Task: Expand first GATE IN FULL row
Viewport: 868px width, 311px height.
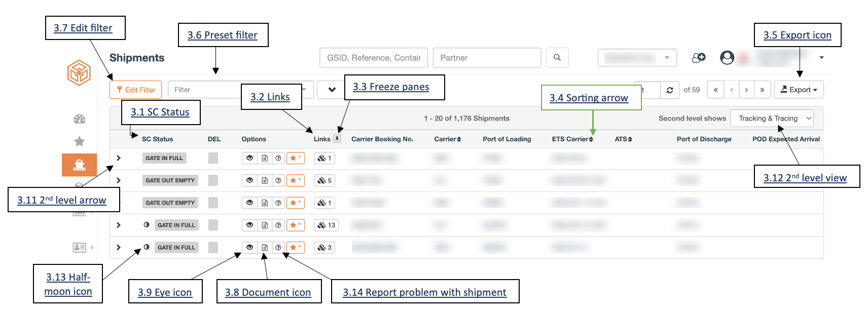Action: pyautogui.click(x=119, y=158)
